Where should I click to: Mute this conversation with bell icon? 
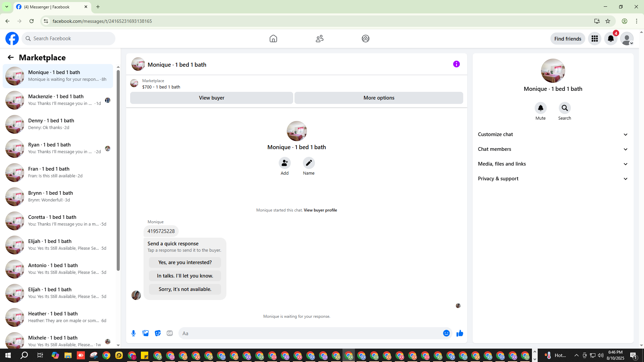click(540, 108)
